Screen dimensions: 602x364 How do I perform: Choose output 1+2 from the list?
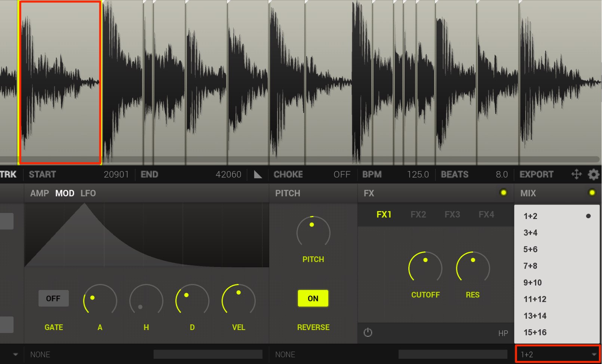pos(557,216)
